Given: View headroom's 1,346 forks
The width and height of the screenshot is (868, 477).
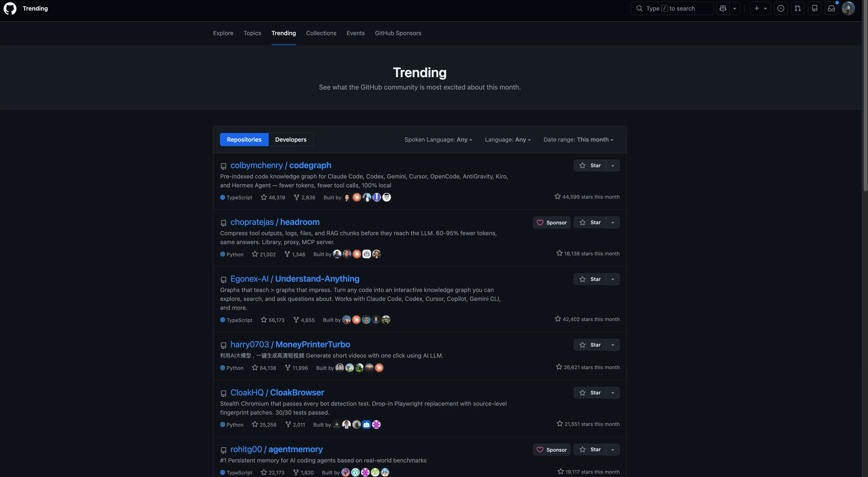Looking at the screenshot, I should pos(295,254).
